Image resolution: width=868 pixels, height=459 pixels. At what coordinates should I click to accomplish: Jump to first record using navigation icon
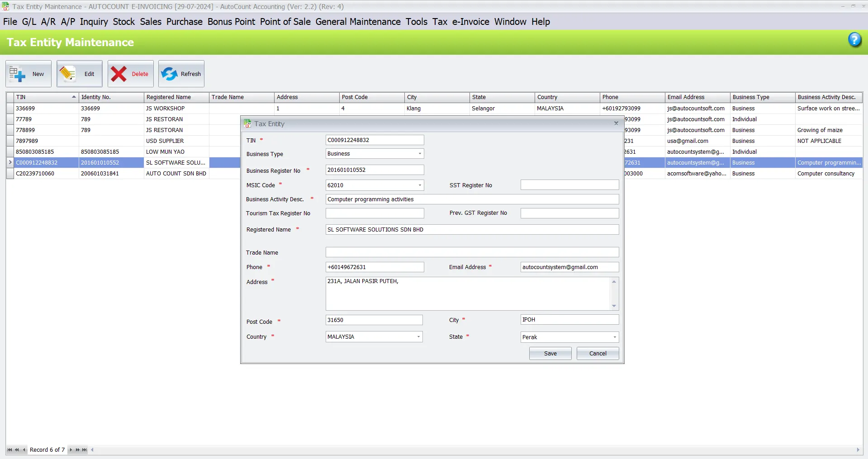(9, 450)
